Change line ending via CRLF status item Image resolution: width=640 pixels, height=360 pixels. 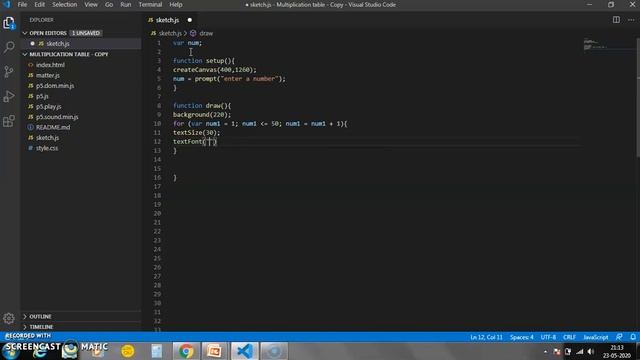click(x=569, y=337)
